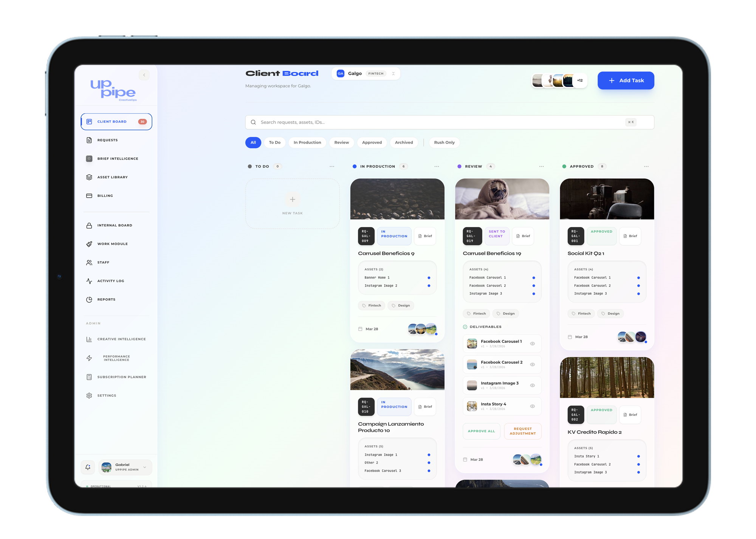
Task: Show a preview of Facebook Carousel 1 deliverable
Action: click(533, 344)
